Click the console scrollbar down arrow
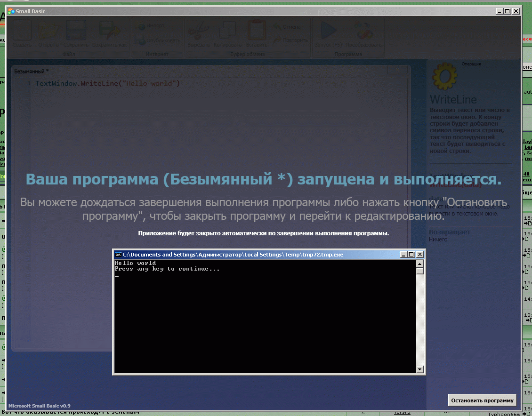Screen dimensions: 532x416 pos(419,369)
